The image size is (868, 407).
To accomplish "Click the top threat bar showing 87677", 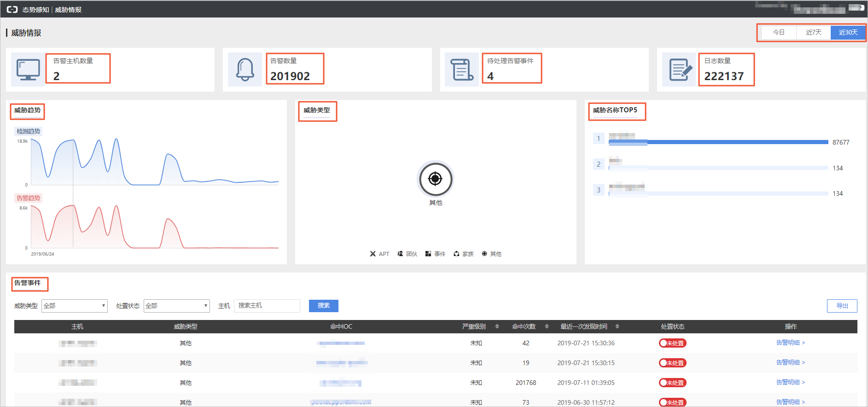I will click(718, 142).
